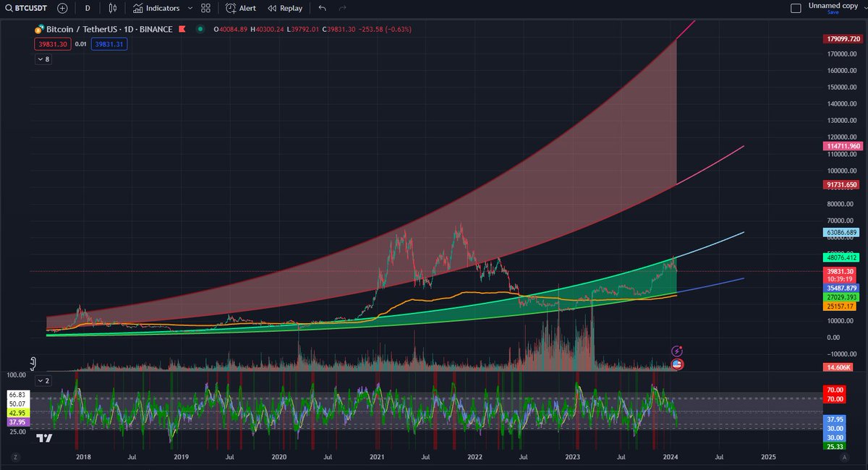Click the 2018 time axis label

click(83, 457)
